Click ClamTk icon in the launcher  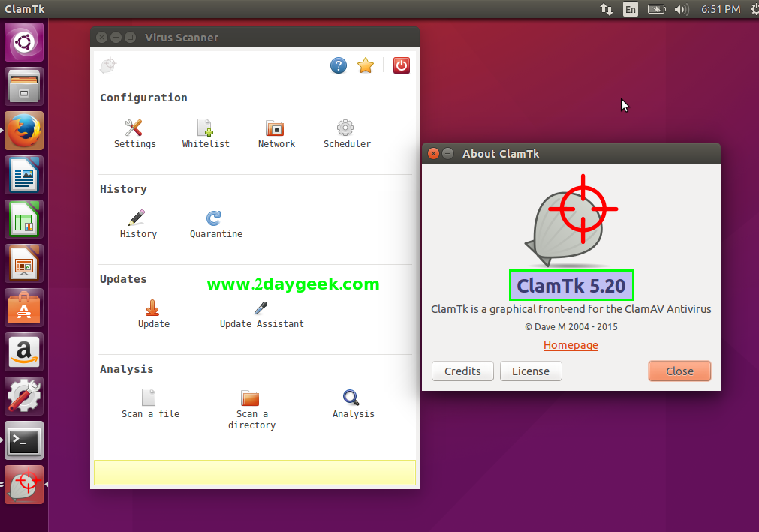24,485
